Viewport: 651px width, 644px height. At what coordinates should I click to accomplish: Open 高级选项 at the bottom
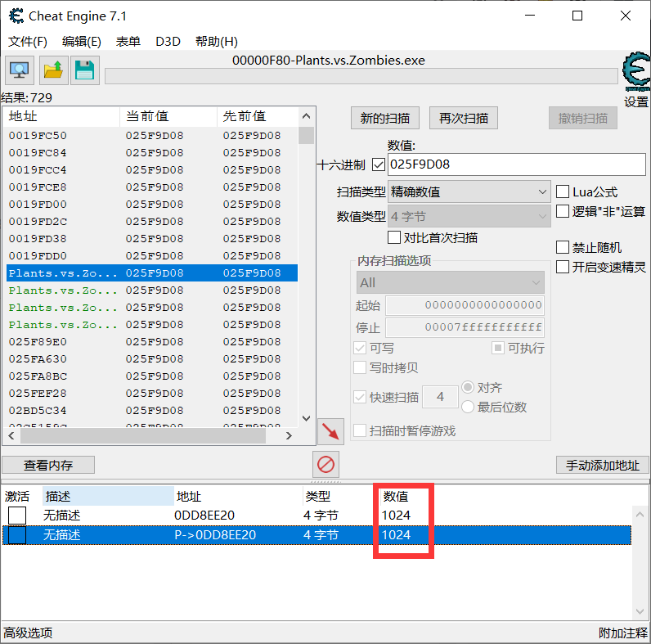[29, 633]
